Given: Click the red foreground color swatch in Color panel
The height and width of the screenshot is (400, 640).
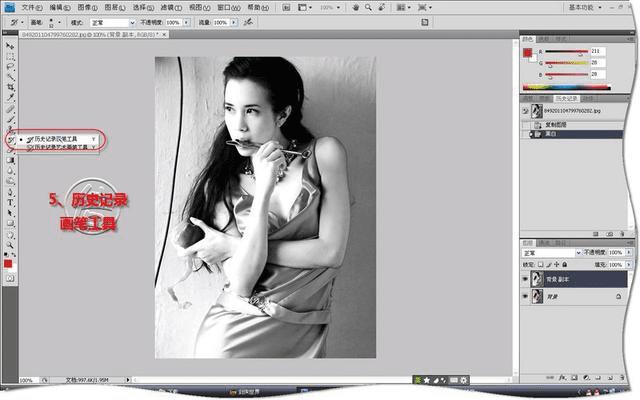Looking at the screenshot, I should [529, 52].
